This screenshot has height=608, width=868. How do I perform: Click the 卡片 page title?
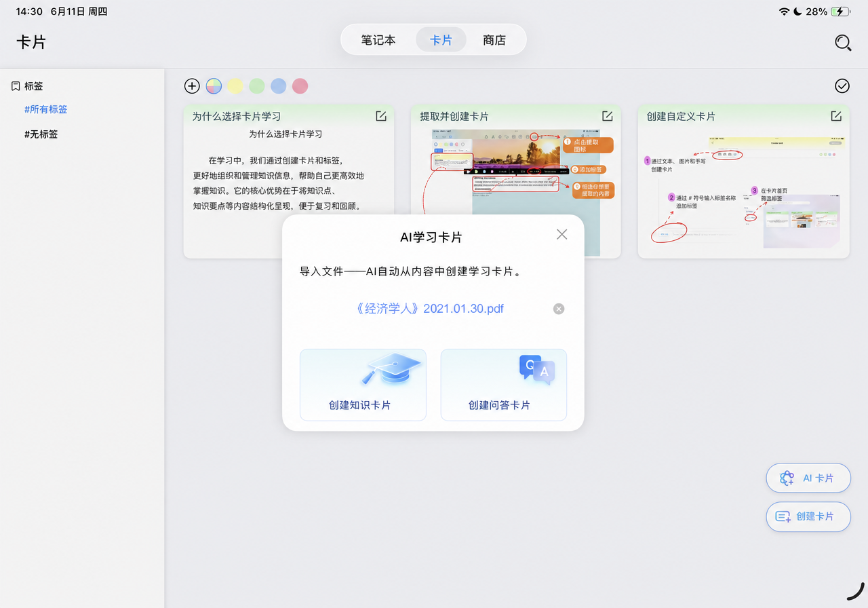pyautogui.click(x=31, y=42)
